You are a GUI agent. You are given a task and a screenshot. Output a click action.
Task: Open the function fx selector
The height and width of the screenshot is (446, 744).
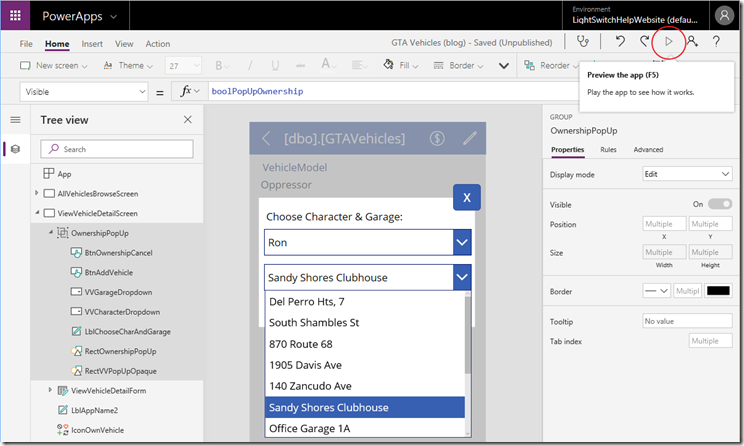pyautogui.click(x=190, y=91)
